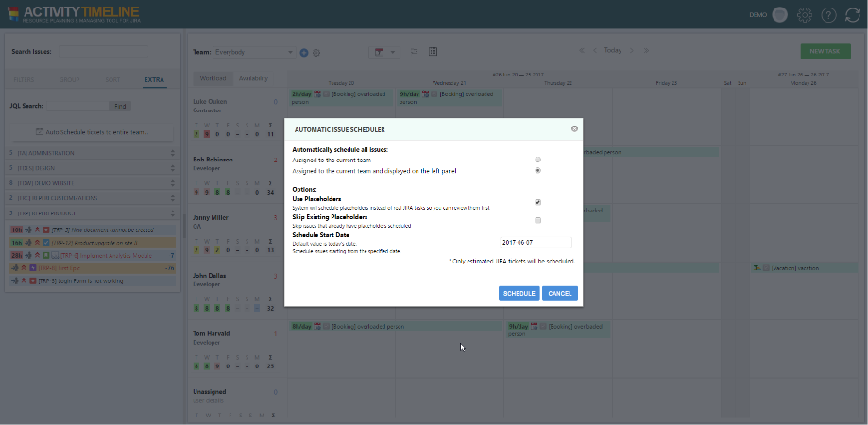Close the Automatic Issue Scheduler dialog

click(x=574, y=128)
